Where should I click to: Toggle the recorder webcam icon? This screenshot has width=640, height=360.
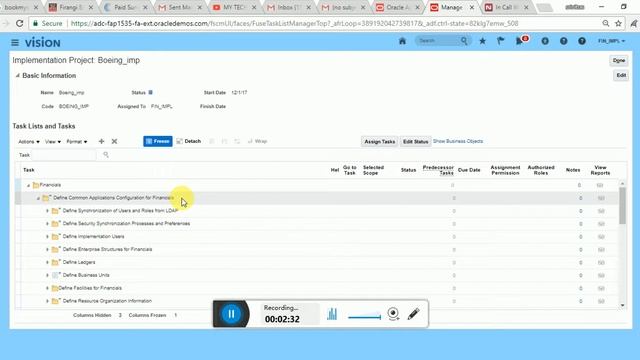[393, 313]
